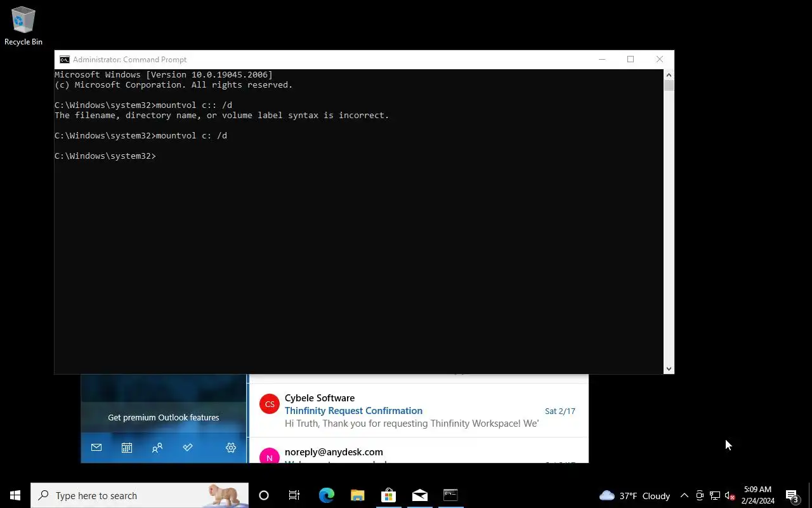
Task: Open the Recycle Bin desktop icon
Action: tap(23, 26)
